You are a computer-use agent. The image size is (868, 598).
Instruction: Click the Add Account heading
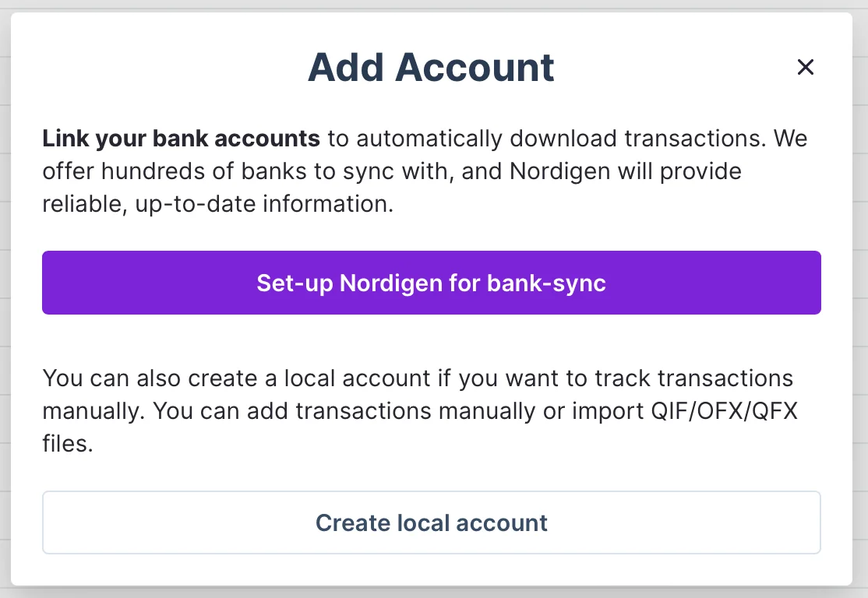pos(431,68)
